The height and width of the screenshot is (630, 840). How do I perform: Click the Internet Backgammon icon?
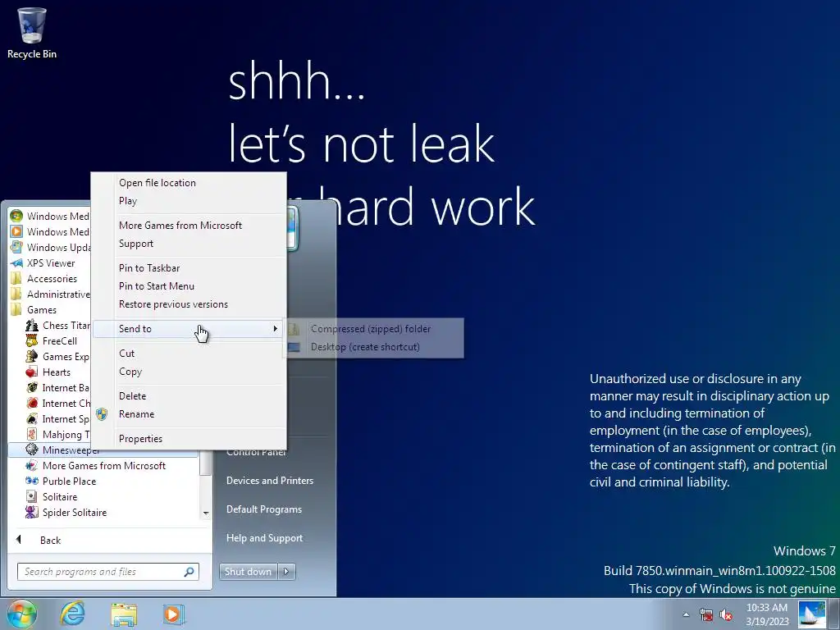(32, 387)
